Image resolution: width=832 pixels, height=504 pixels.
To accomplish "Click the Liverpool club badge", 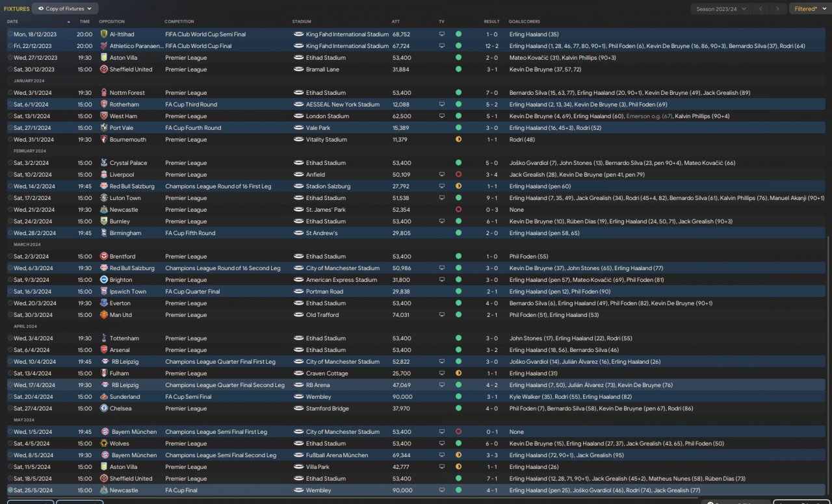I will [104, 174].
